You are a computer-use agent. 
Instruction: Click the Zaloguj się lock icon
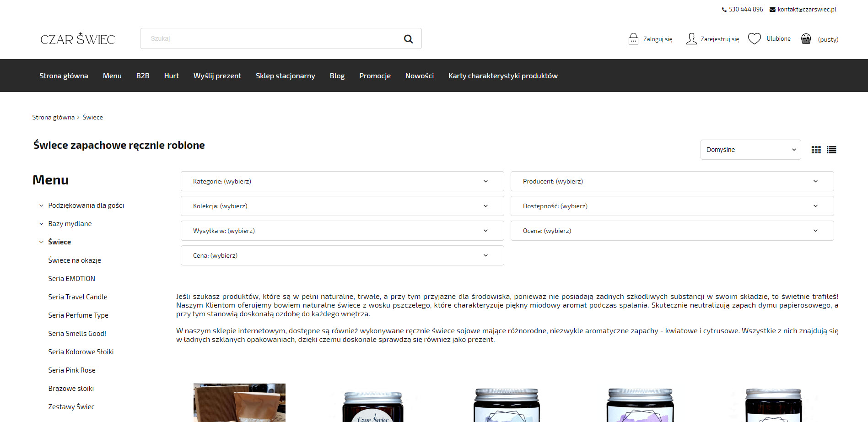[x=633, y=39]
